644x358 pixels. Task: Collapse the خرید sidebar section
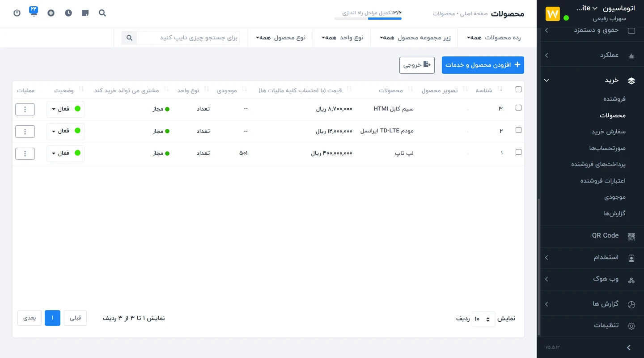click(547, 81)
